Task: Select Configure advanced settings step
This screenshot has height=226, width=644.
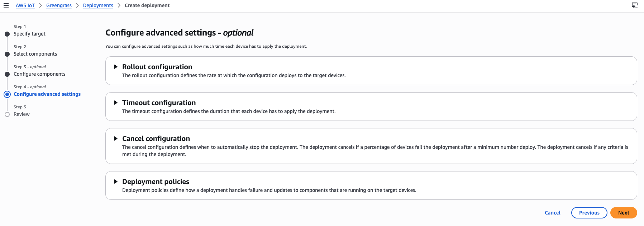Action: point(47,94)
